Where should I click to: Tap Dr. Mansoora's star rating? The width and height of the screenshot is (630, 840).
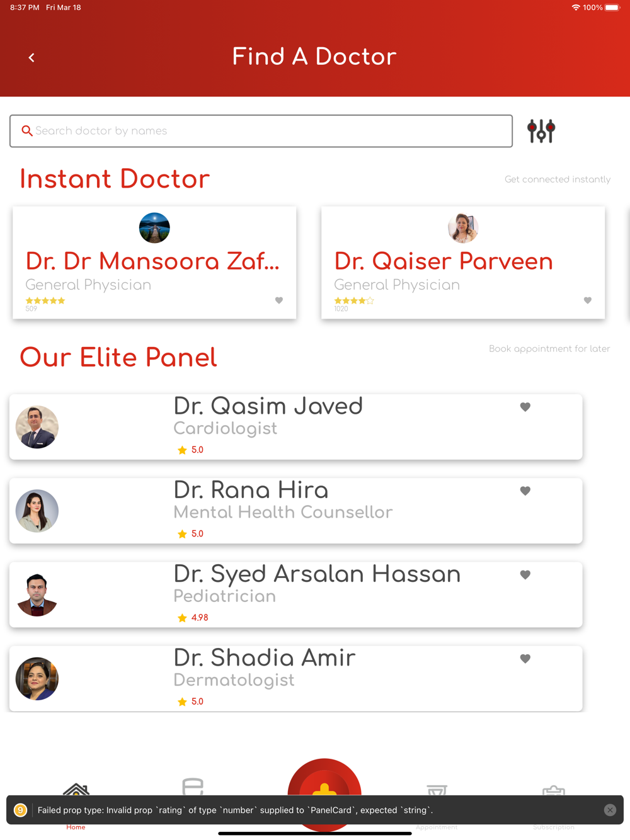tap(45, 301)
